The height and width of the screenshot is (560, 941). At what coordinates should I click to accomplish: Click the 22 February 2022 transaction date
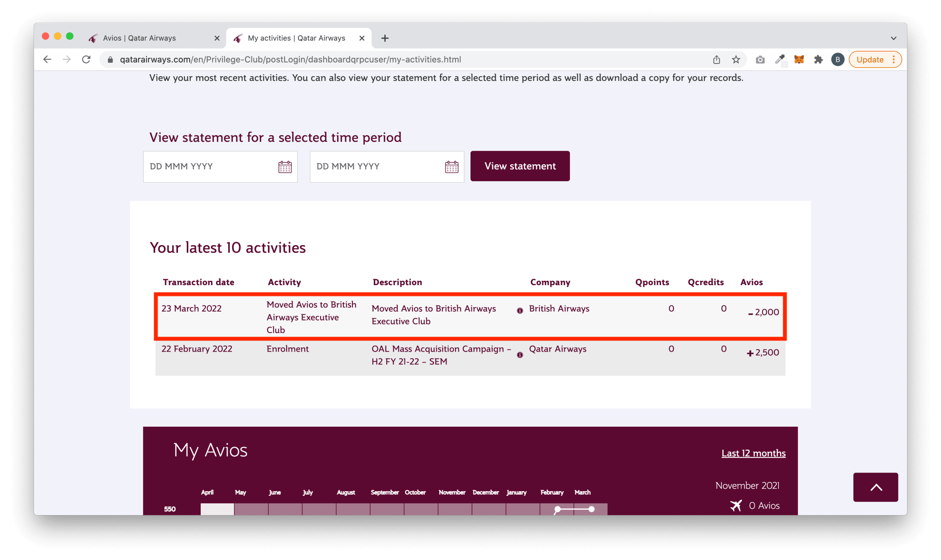click(x=197, y=349)
